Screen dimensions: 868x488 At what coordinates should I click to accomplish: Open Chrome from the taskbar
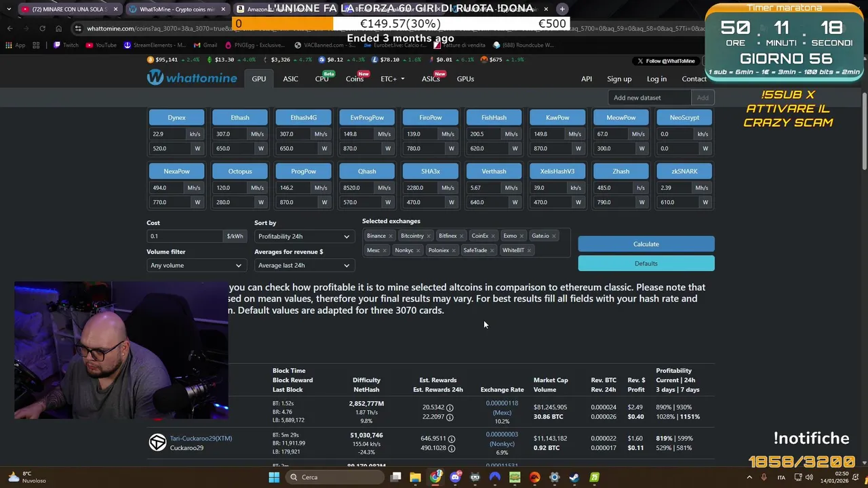point(435,477)
